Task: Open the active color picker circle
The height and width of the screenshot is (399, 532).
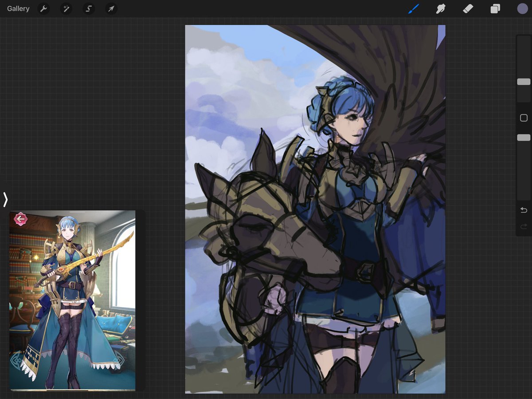Action: [522, 9]
